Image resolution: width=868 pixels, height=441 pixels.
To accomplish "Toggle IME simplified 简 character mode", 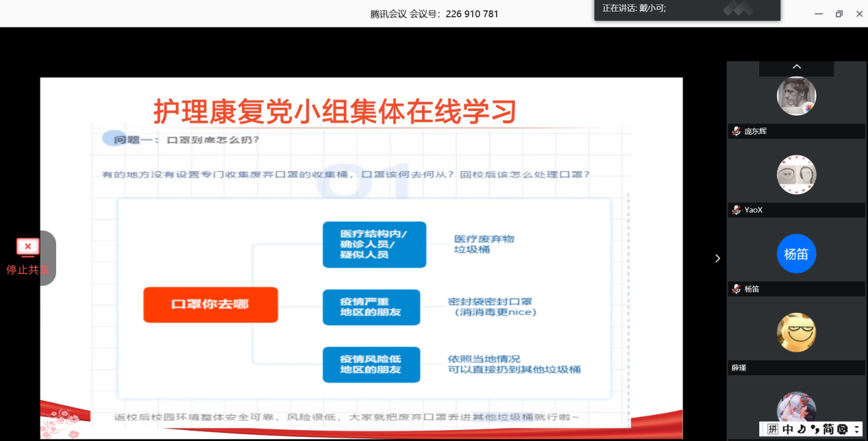I will pos(828,429).
